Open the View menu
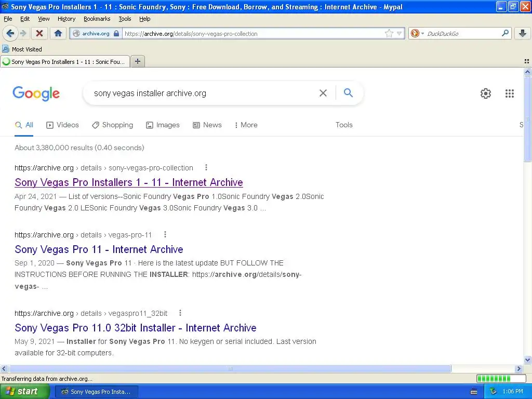The height and width of the screenshot is (399, 532). [44, 19]
